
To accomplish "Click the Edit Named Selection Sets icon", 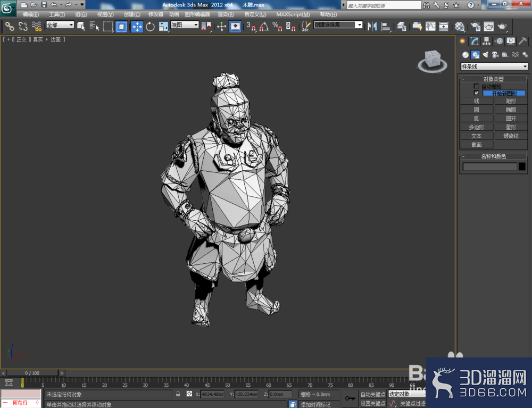I will click(306, 27).
